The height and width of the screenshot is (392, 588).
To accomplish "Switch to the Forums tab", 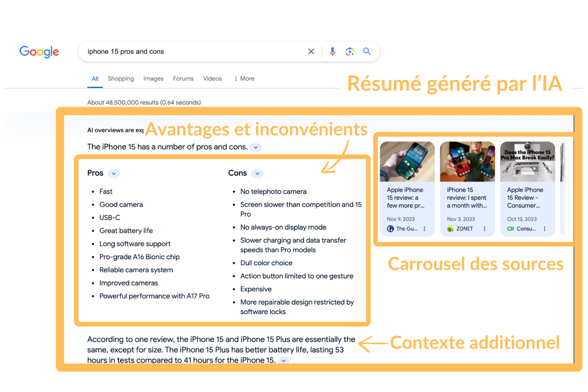I will [x=183, y=78].
